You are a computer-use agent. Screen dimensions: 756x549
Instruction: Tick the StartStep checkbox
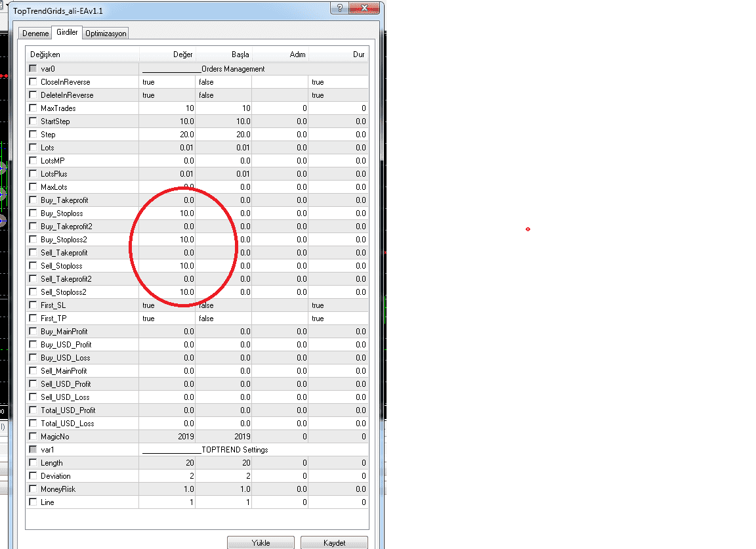pyautogui.click(x=33, y=121)
